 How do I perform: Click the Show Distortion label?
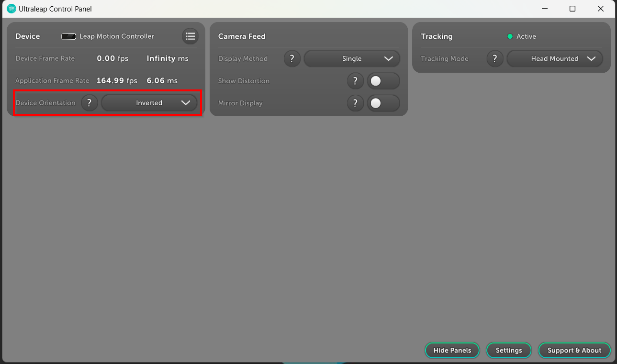tap(244, 81)
